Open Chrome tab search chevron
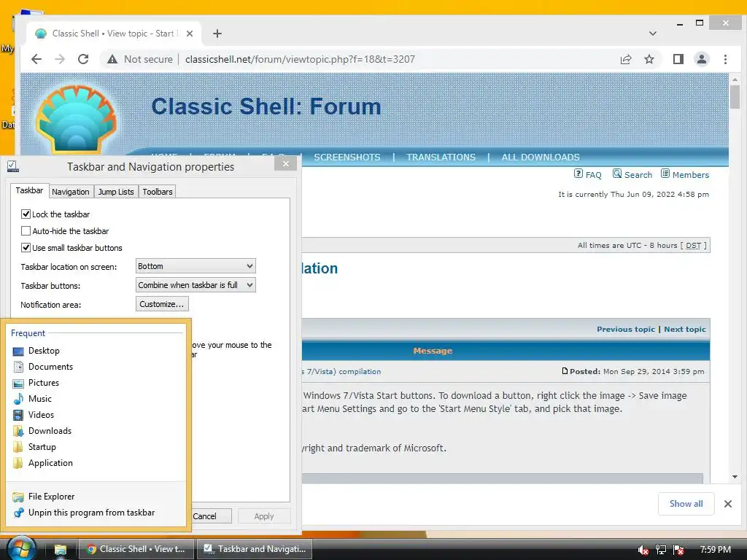 tap(653, 34)
